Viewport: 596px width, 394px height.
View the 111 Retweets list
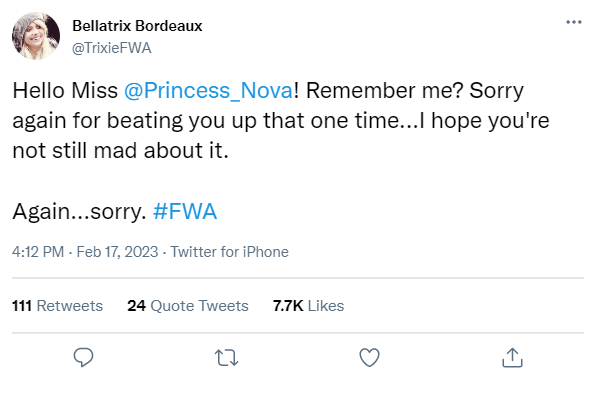click(57, 306)
